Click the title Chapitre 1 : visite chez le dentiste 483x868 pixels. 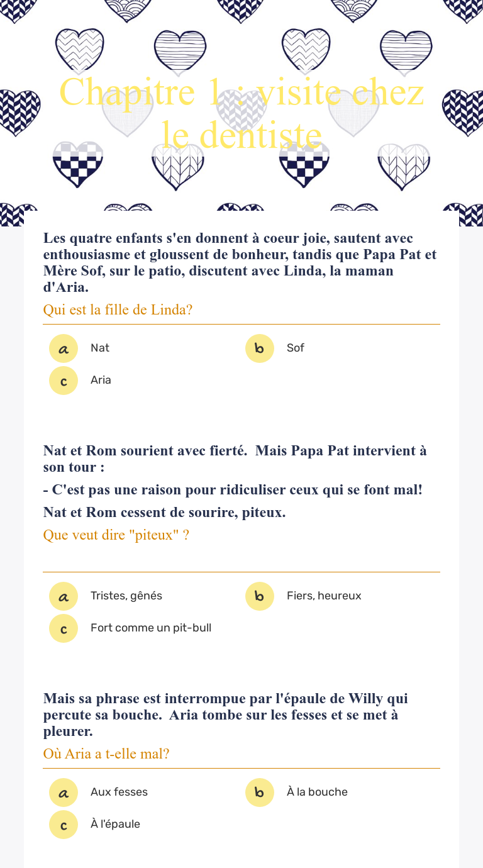pos(241,113)
